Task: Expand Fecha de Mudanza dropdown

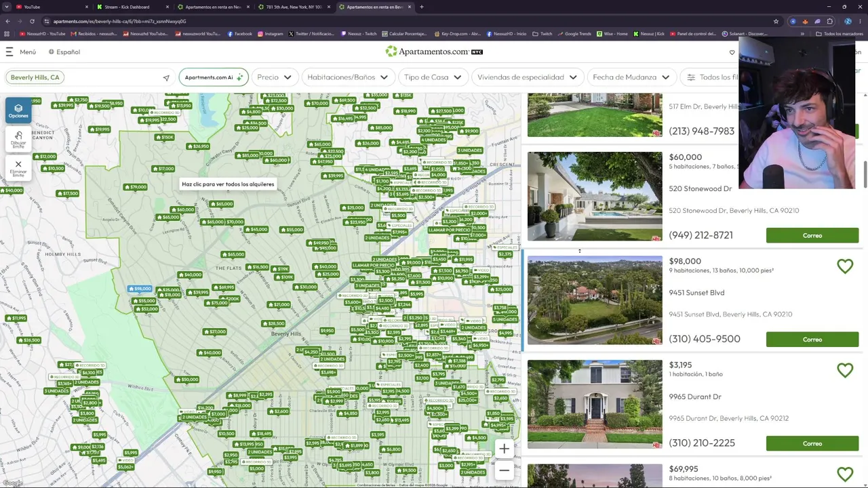Action: [631, 77]
